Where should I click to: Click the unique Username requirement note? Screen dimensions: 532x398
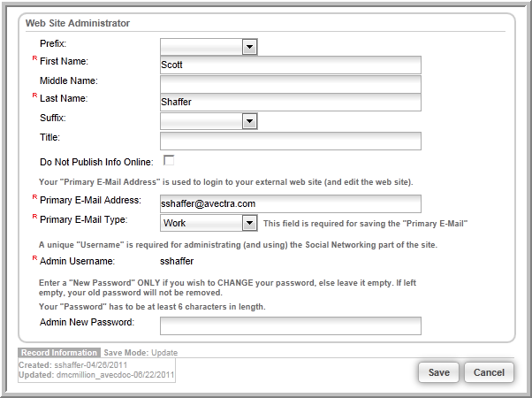[238, 245]
